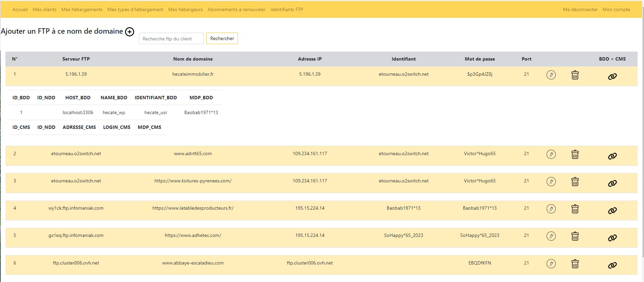
Task: Open Mes types d'hébergement page
Action: (135, 9)
